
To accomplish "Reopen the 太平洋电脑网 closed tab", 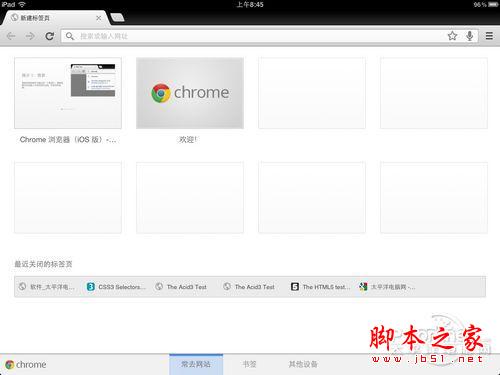I will coord(387,287).
